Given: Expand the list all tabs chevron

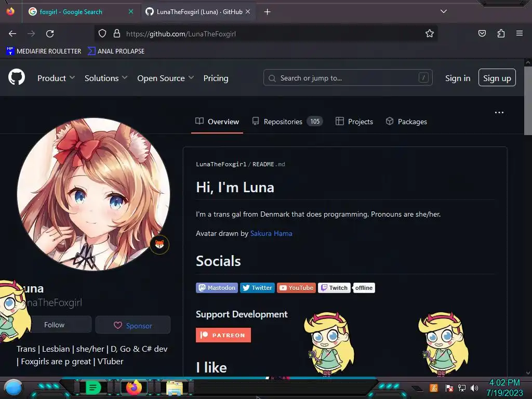Looking at the screenshot, I should click(x=444, y=11).
